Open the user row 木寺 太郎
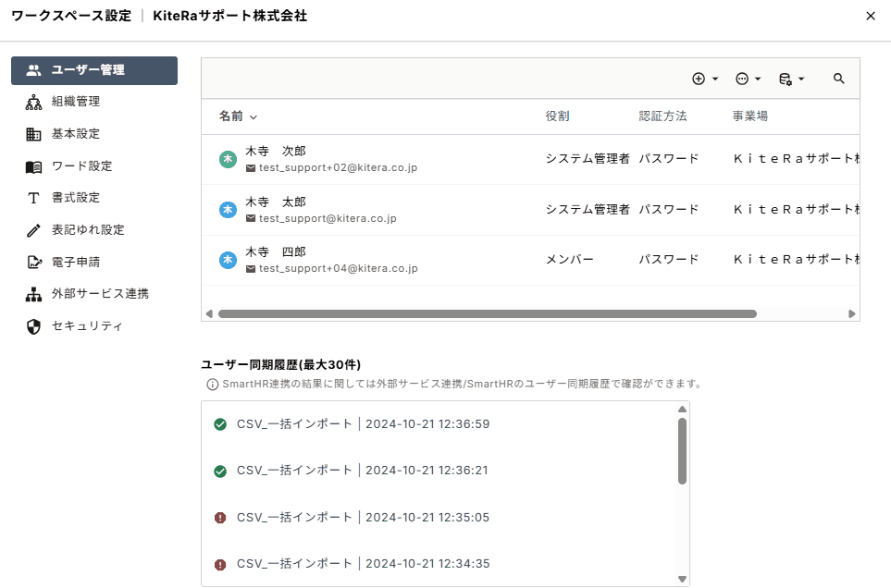The height and width of the screenshot is (588, 891). pos(530,210)
